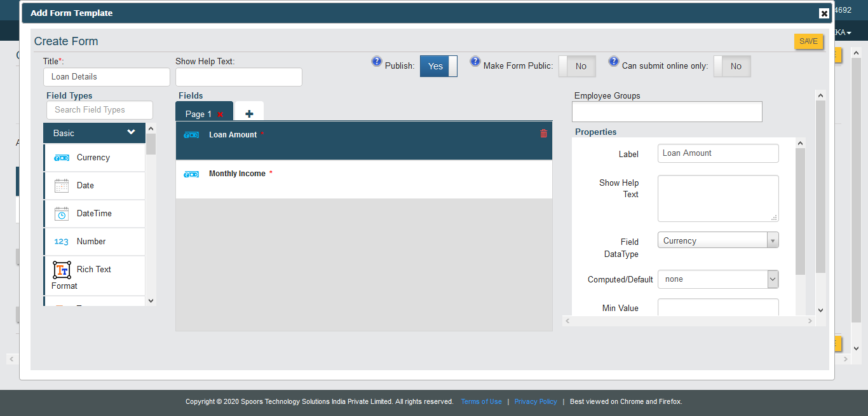The width and height of the screenshot is (868, 416).
Task: Remove Page 1 with red X
Action: click(x=220, y=114)
